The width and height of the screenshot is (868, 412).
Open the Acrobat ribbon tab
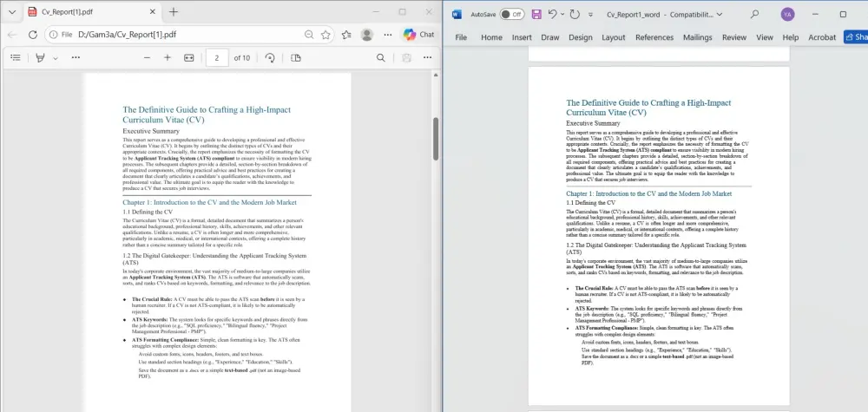822,37
